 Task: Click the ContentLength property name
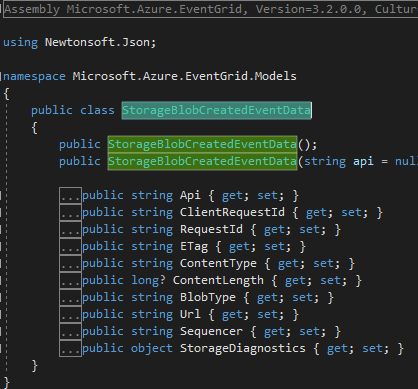pos(218,281)
